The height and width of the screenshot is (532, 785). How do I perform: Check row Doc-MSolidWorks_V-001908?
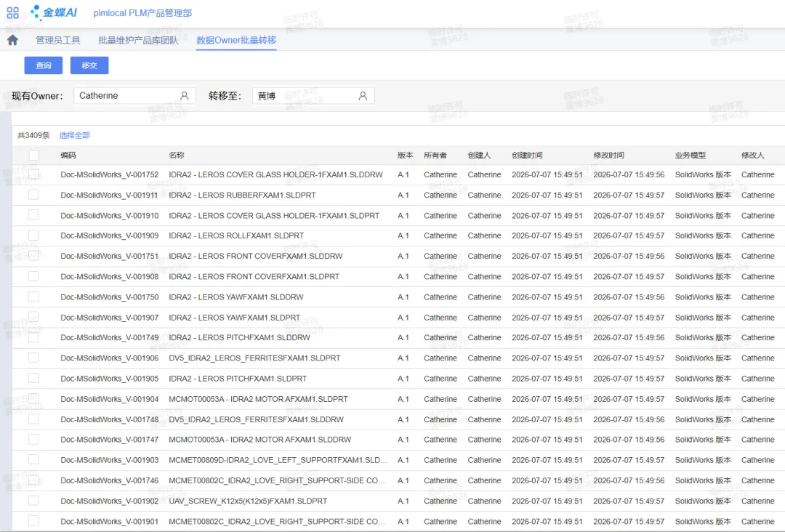coord(33,276)
